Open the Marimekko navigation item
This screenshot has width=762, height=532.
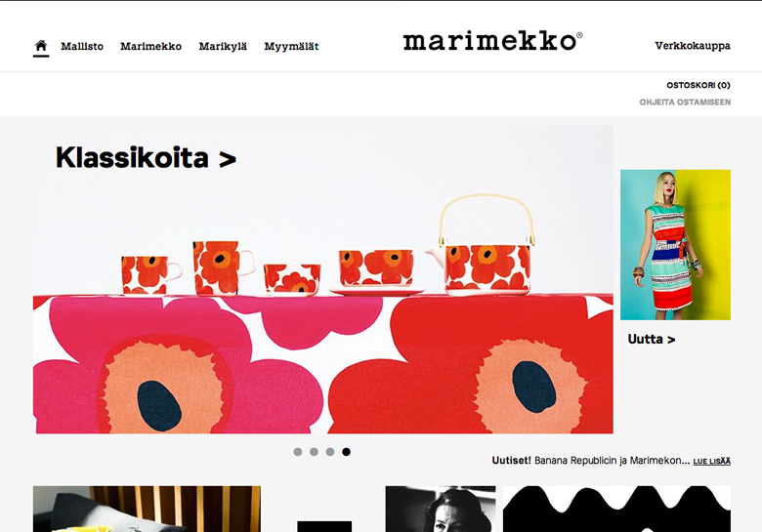tap(151, 46)
